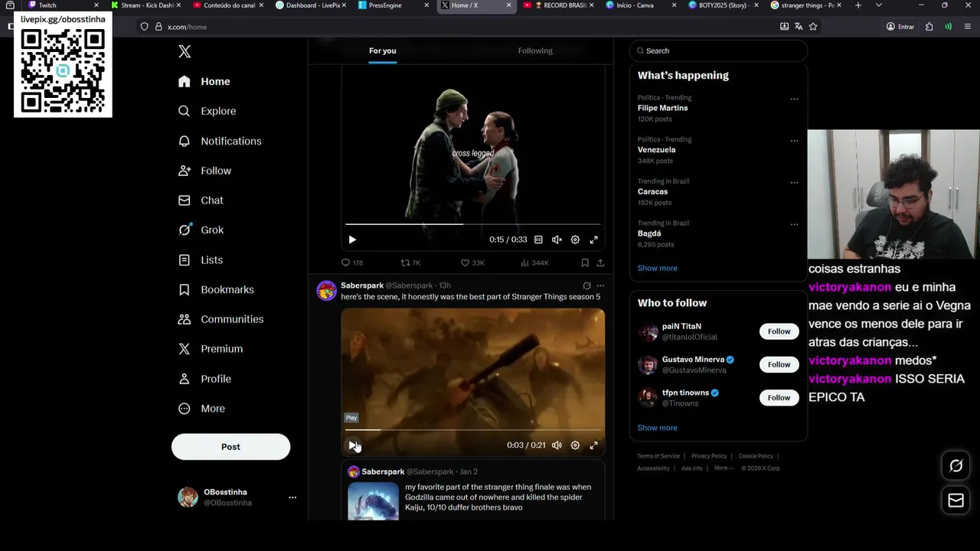Open the Privacy Policy footer link
The image size is (980, 551).
click(x=709, y=456)
